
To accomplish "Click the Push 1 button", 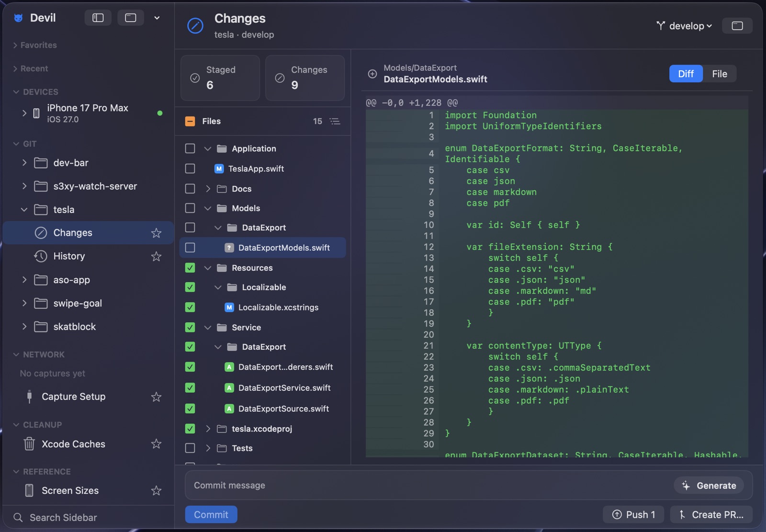I will click(x=633, y=514).
